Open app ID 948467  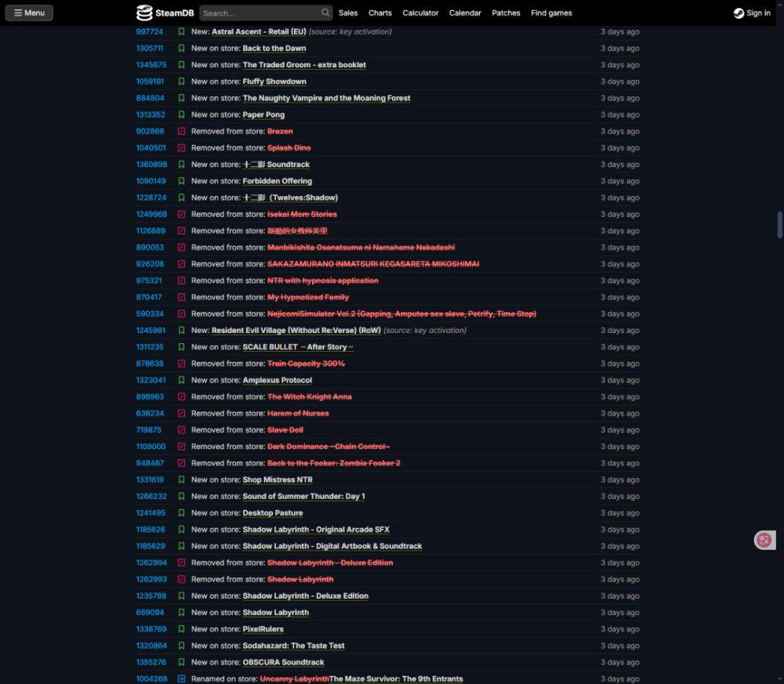[x=150, y=463]
